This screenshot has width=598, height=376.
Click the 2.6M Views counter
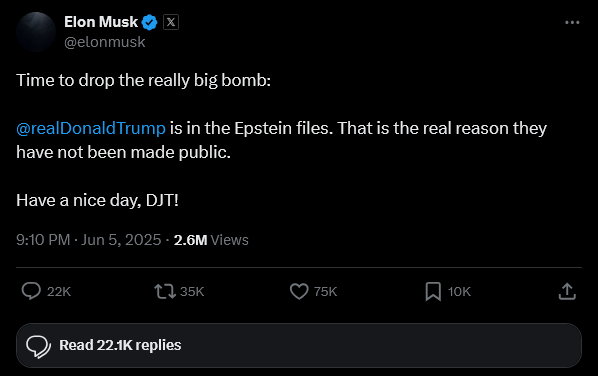point(211,240)
